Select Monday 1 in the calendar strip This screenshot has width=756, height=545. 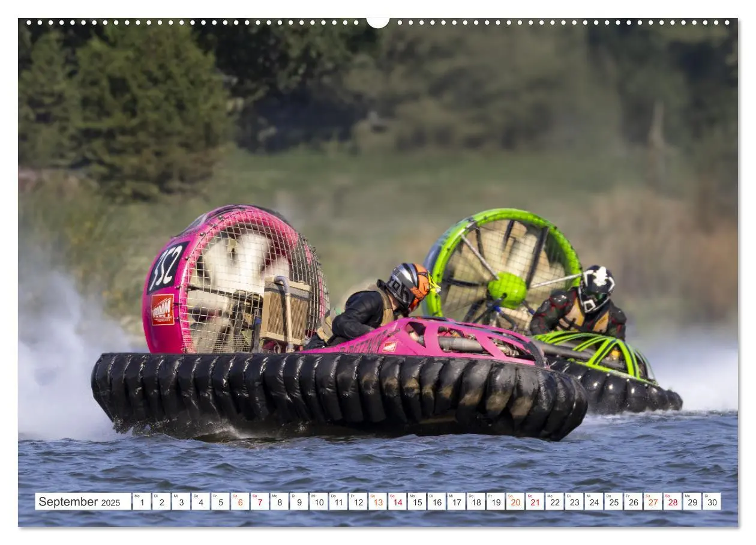(x=142, y=502)
